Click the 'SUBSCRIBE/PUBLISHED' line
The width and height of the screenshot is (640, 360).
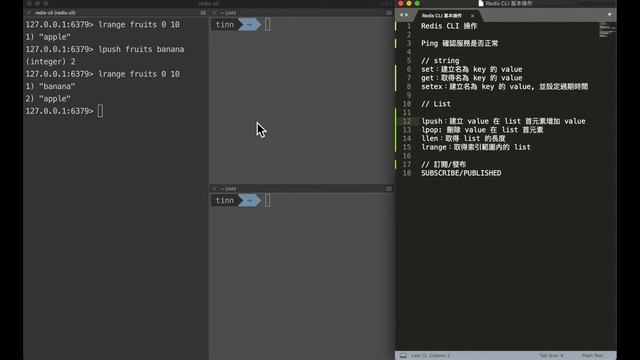(x=461, y=173)
